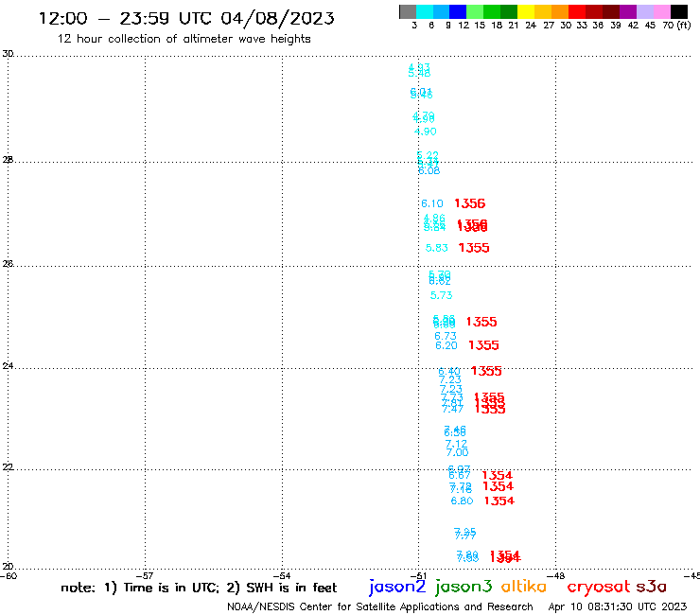Click the title '12:00 – 23:59 UTC 04/08/2023'
This screenshot has width=700, height=615.
pyautogui.click(x=186, y=18)
